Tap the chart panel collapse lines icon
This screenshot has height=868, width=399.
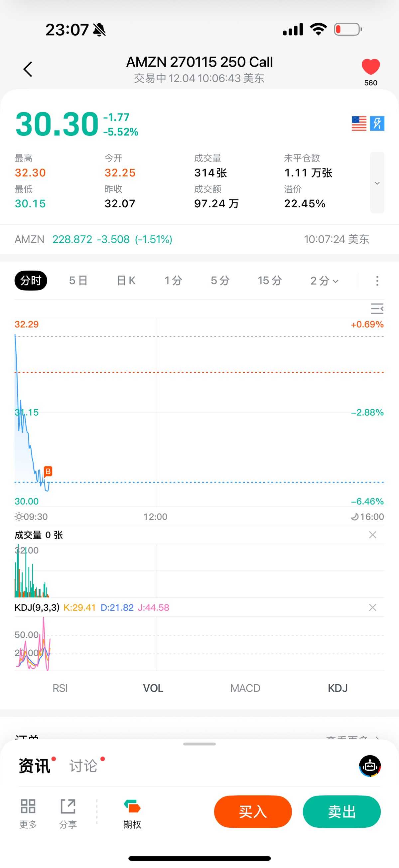[377, 309]
